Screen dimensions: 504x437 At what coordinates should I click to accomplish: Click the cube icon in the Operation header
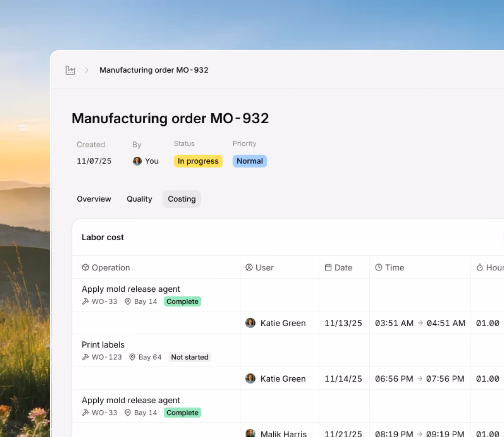[85, 267]
